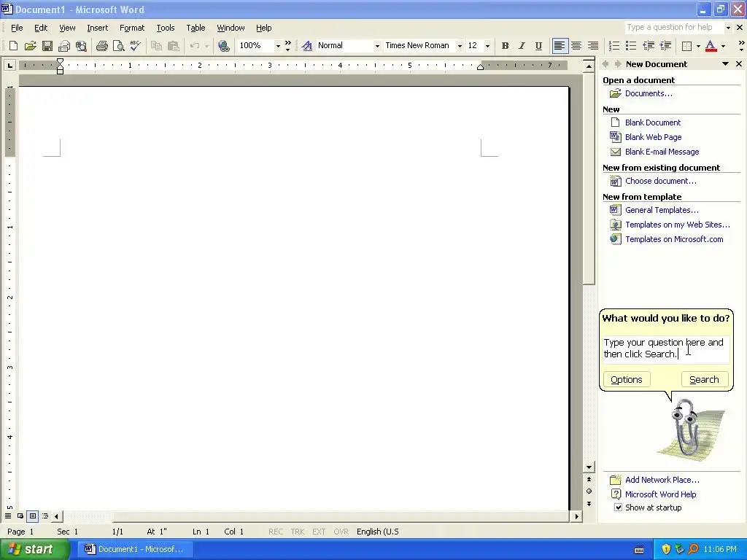Screen dimensions: 747x560
Task: Open the Tools menu
Action: coord(166,28)
